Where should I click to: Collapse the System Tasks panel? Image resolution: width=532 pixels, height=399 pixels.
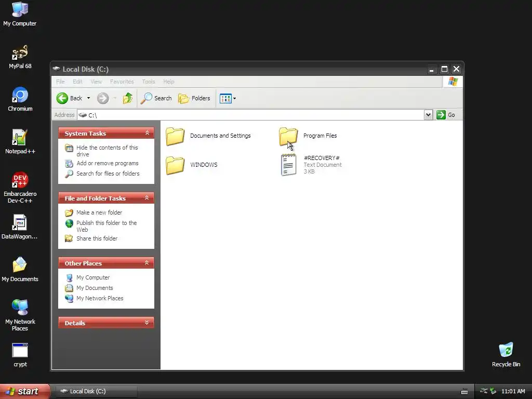point(147,133)
